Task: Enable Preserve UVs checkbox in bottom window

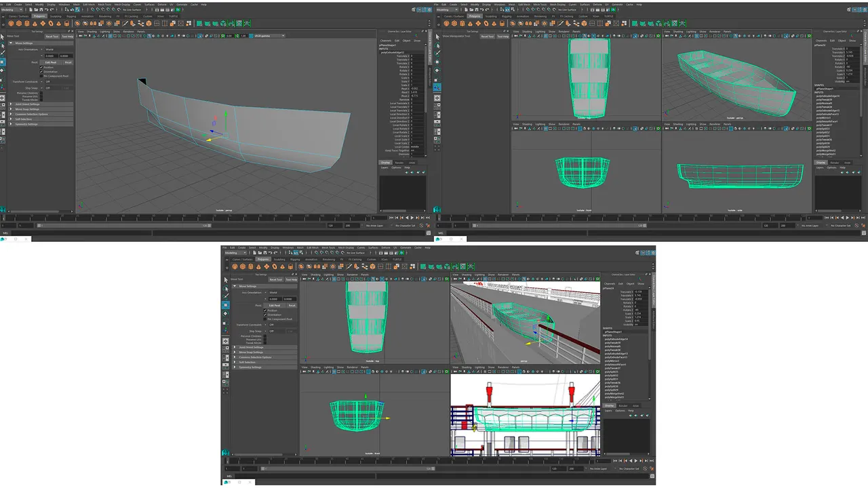Action: pyautogui.click(x=264, y=340)
